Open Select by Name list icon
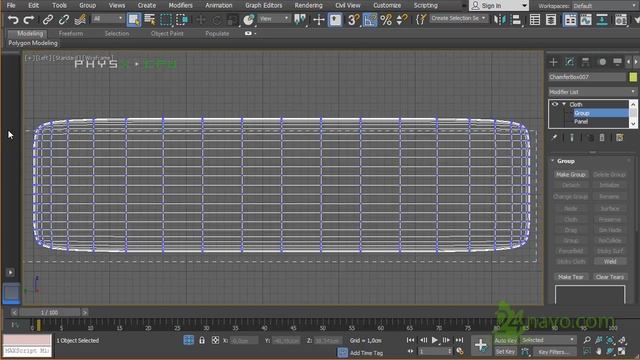Viewport: 640px width, 360px height. pyautogui.click(x=149, y=20)
